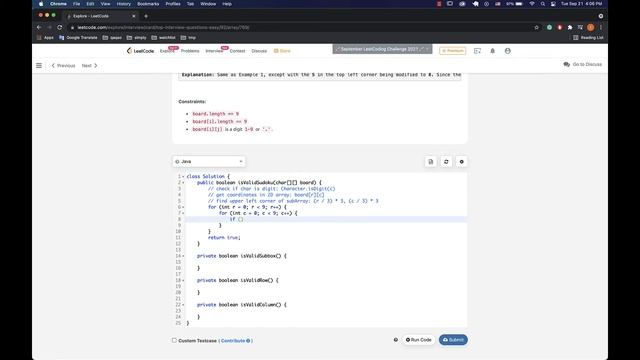Image resolution: width=640 pixels, height=360 pixels.
Task: Open editor settings gear
Action: coord(462,162)
